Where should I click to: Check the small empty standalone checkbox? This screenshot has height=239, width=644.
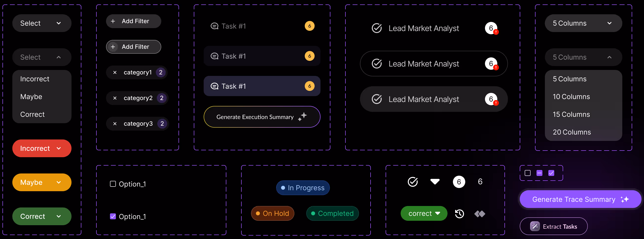(x=527, y=173)
